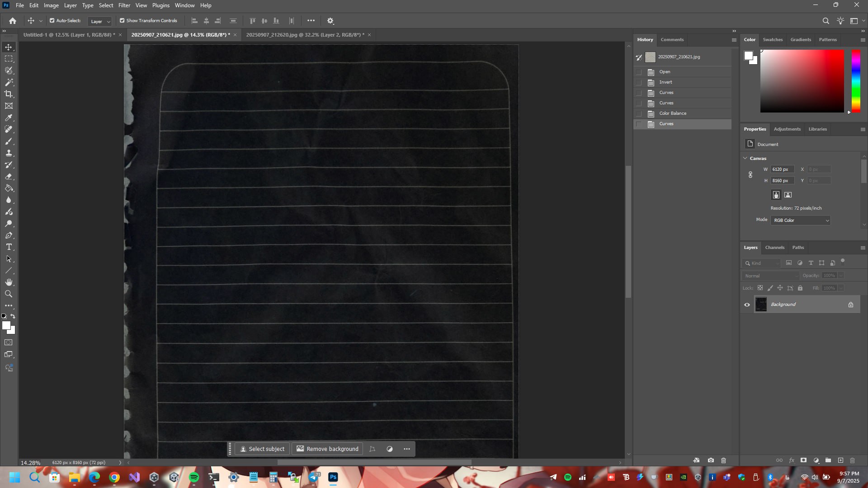868x488 pixels.
Task: Select the Horizontal Type tool
Action: (9, 247)
